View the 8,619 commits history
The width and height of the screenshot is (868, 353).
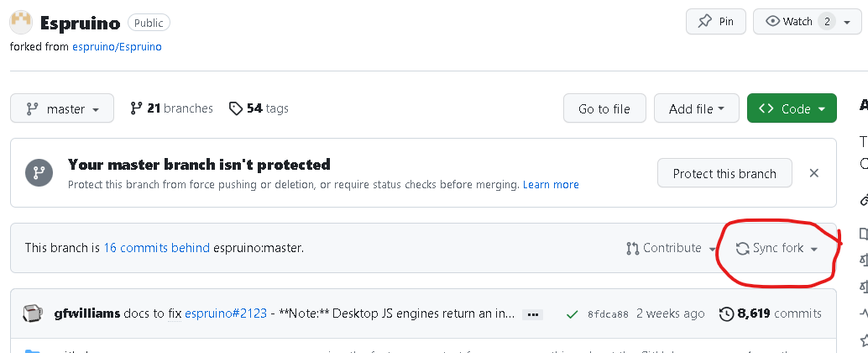tap(770, 313)
